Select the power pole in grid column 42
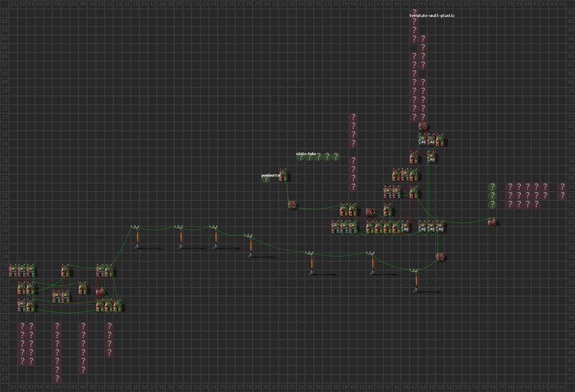 tap(372, 263)
